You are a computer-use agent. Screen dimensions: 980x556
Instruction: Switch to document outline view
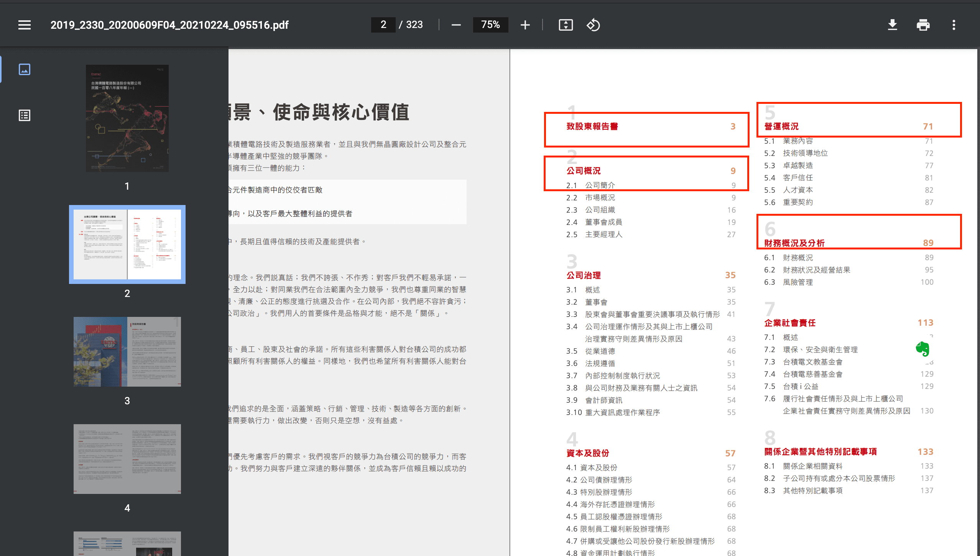click(x=25, y=115)
